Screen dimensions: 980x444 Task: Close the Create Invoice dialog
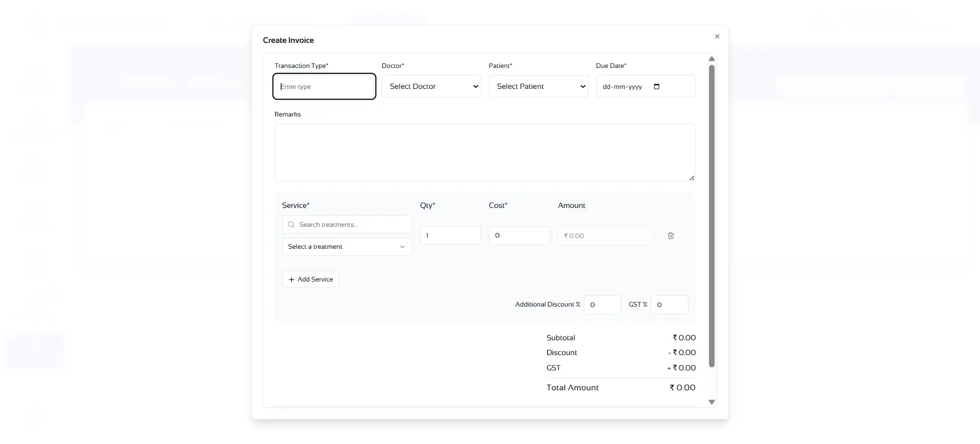coord(717,36)
